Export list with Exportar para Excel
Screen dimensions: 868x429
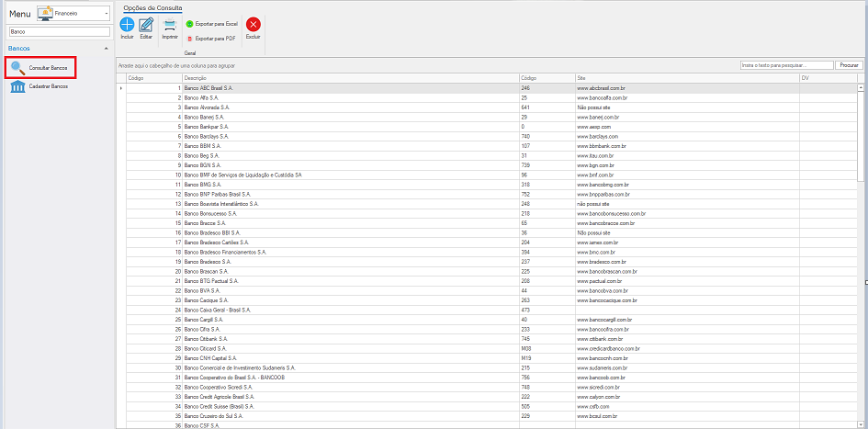point(211,25)
